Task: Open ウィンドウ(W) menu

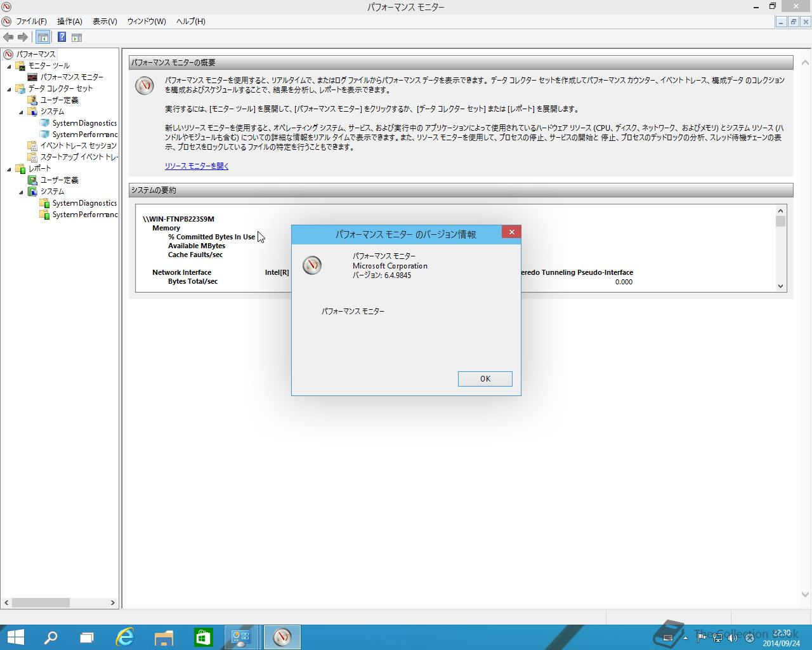Action: (147, 21)
